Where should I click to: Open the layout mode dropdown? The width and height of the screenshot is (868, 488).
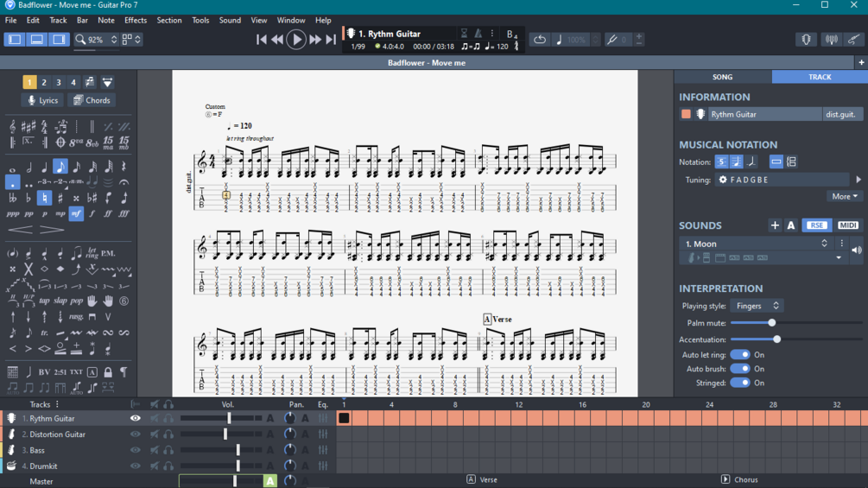(x=131, y=39)
